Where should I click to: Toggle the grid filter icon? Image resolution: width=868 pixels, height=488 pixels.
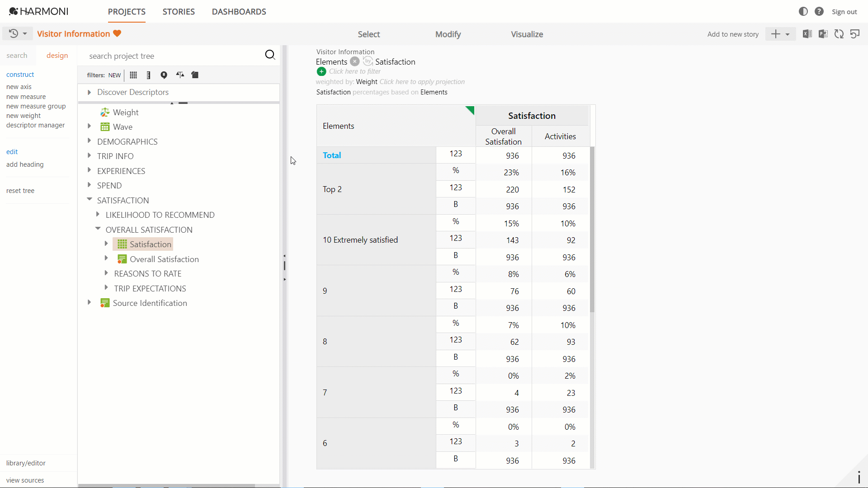pos(133,75)
